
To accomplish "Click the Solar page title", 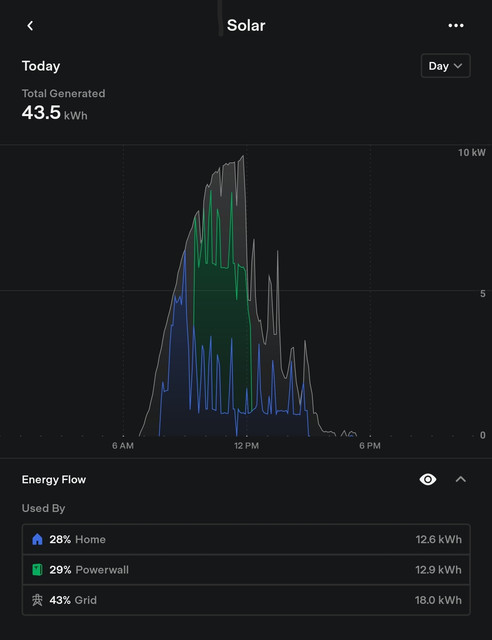I will point(246,25).
